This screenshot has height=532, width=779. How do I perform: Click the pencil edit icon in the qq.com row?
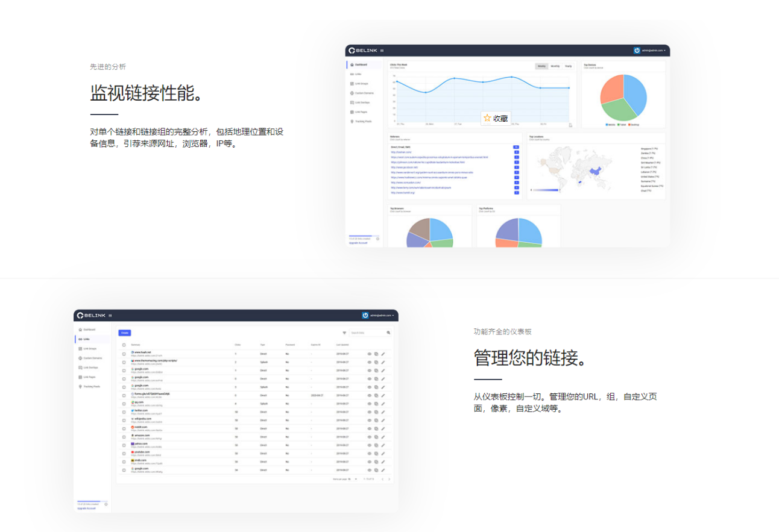pyautogui.click(x=383, y=404)
